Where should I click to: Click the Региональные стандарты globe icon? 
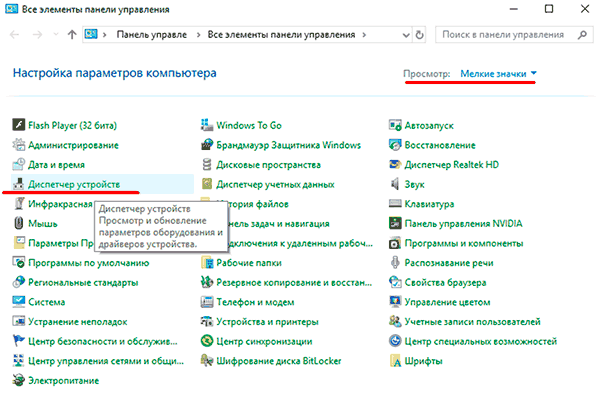tap(18, 282)
